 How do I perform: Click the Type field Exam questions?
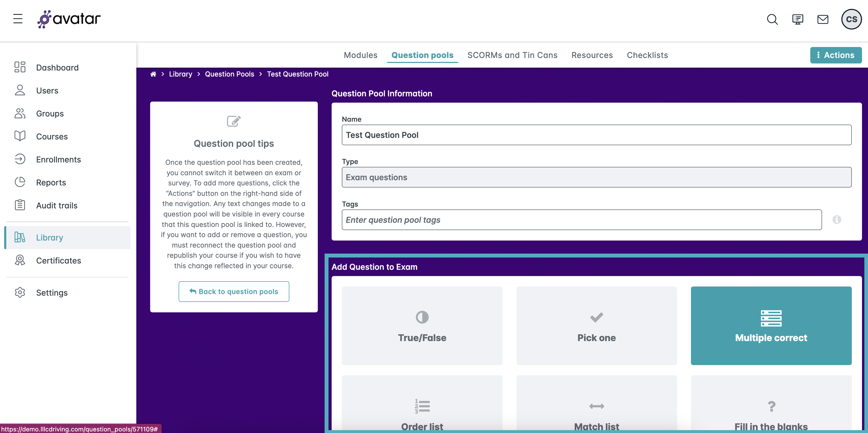pos(596,177)
